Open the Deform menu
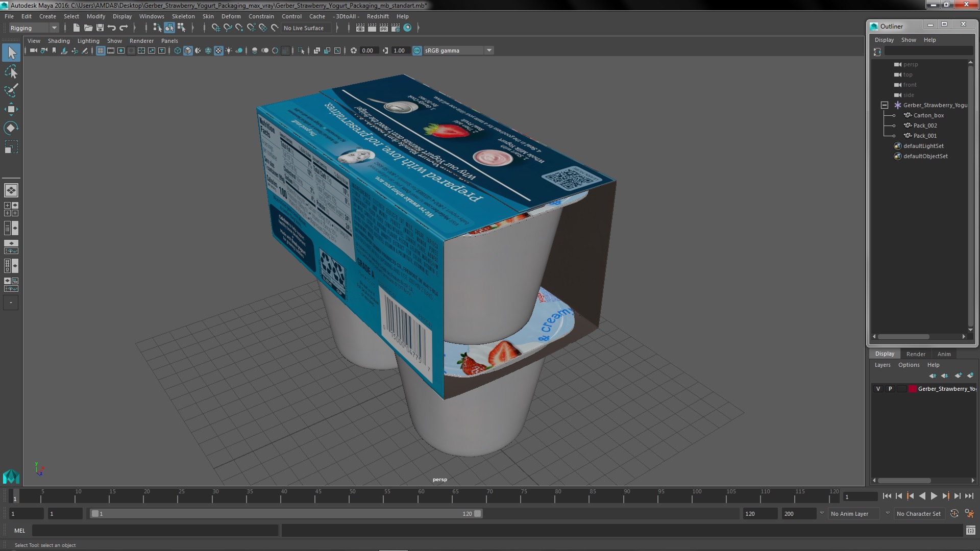Image resolution: width=980 pixels, height=551 pixels. point(231,16)
